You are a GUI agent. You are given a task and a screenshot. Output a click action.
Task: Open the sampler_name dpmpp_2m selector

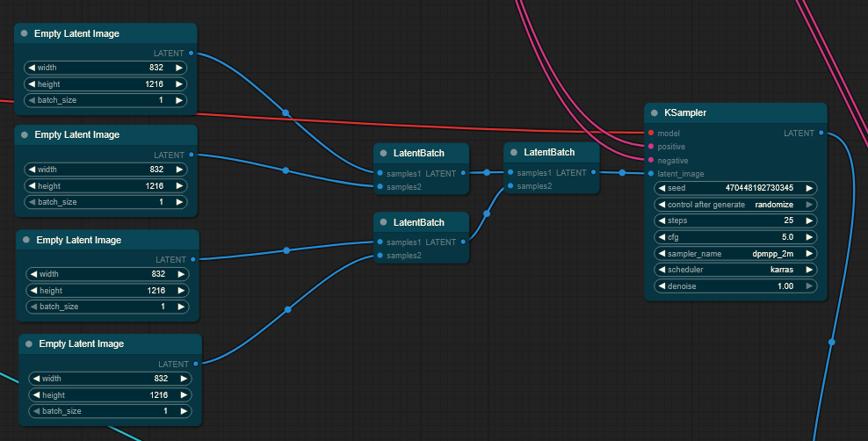pyautogui.click(x=773, y=253)
